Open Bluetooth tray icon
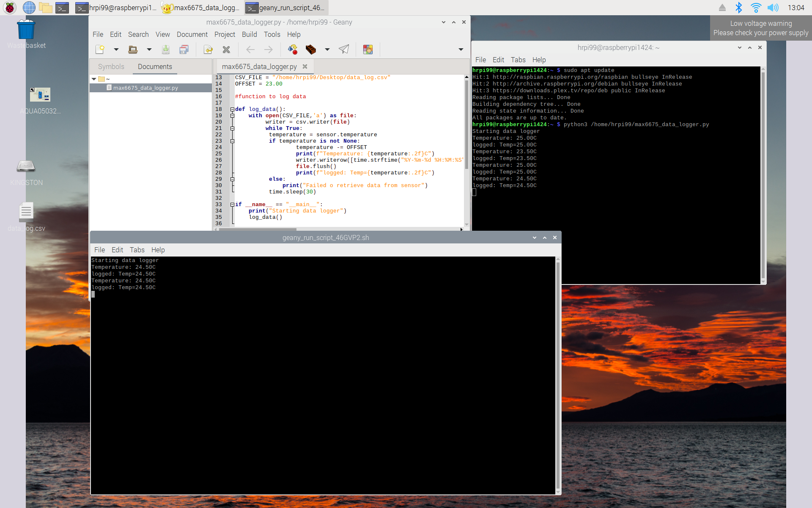 point(738,8)
